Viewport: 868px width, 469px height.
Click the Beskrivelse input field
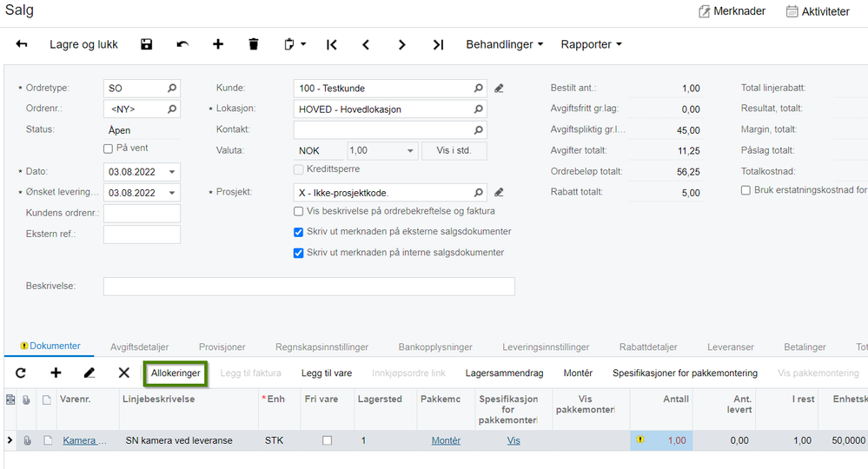pos(309,287)
